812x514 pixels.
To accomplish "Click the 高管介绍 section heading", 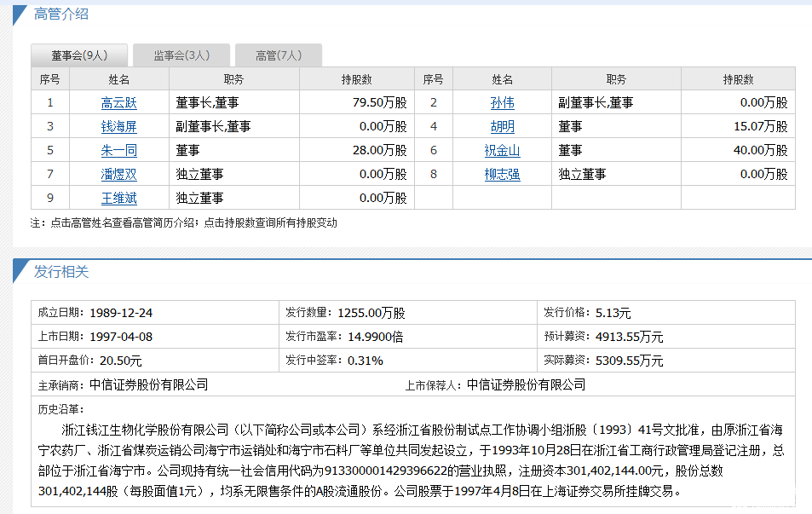I will click(x=61, y=14).
